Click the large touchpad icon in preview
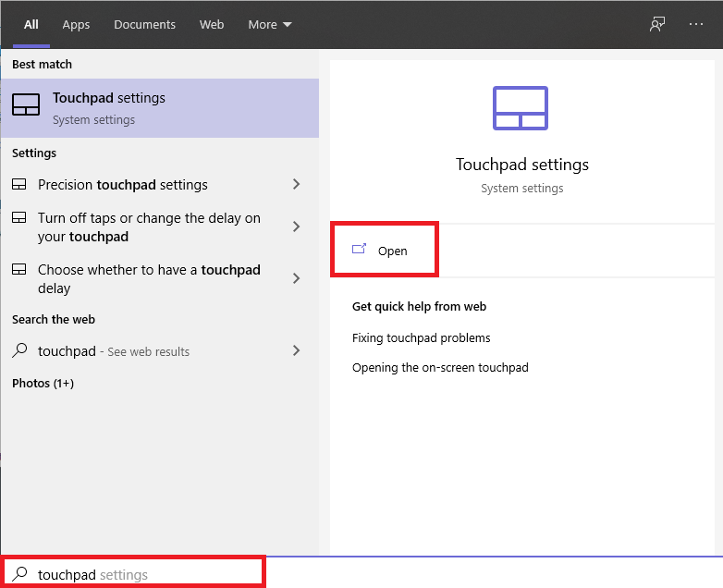The width and height of the screenshot is (723, 588). pos(521,108)
